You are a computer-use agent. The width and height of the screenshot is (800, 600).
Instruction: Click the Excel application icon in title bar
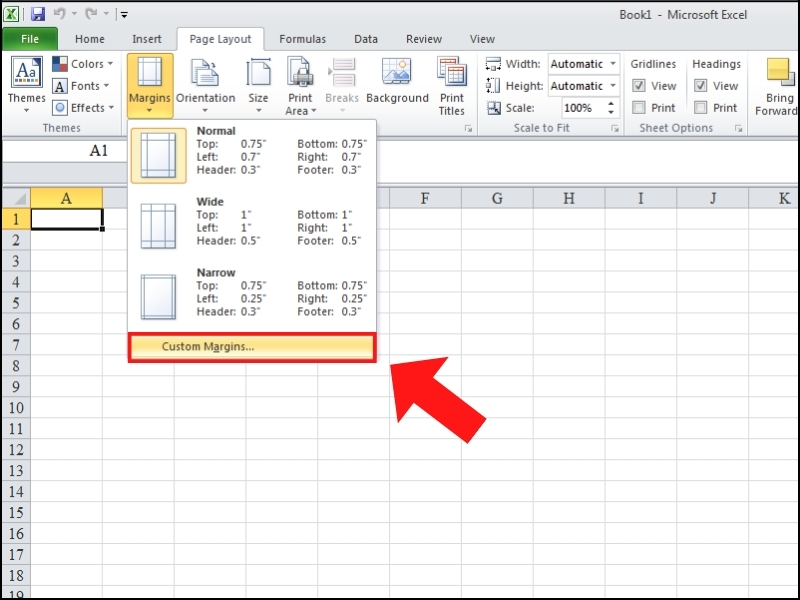12,14
